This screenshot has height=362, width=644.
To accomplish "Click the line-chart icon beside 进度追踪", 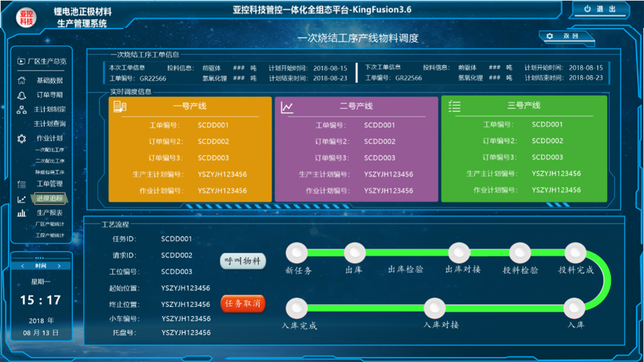I will tap(21, 199).
